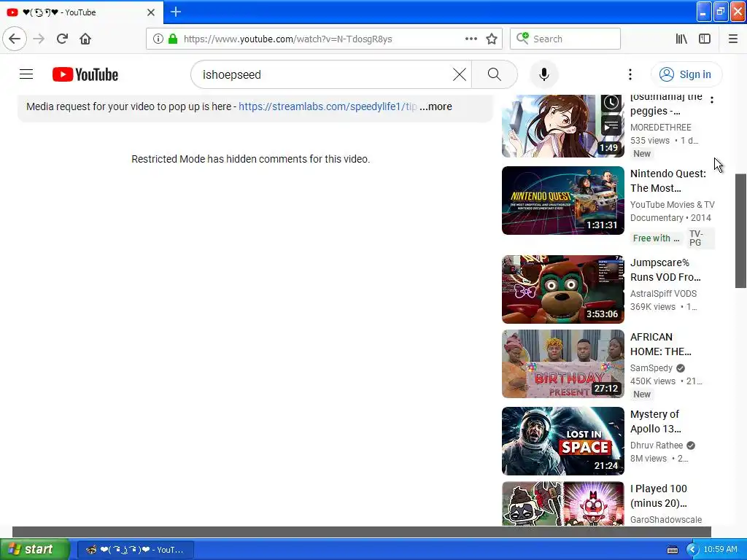
Task: Reload the current page
Action: click(x=62, y=39)
